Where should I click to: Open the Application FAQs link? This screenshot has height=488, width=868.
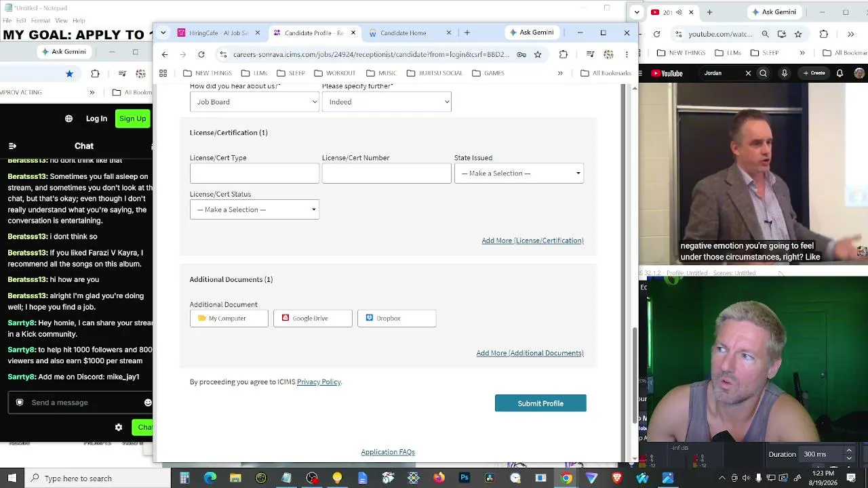coord(388,452)
